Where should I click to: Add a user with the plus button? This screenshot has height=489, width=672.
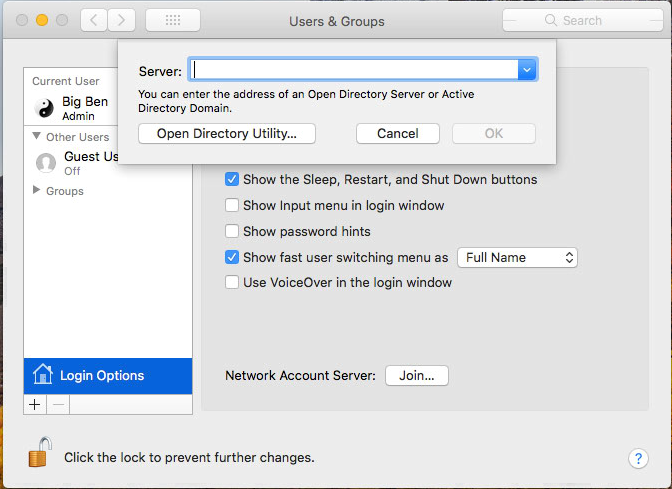(35, 404)
